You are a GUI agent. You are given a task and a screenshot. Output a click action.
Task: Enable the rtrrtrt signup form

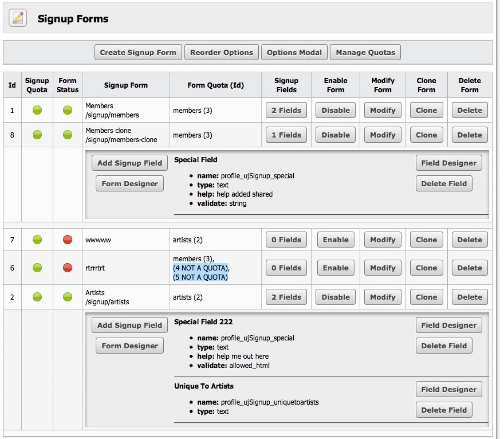[335, 268]
